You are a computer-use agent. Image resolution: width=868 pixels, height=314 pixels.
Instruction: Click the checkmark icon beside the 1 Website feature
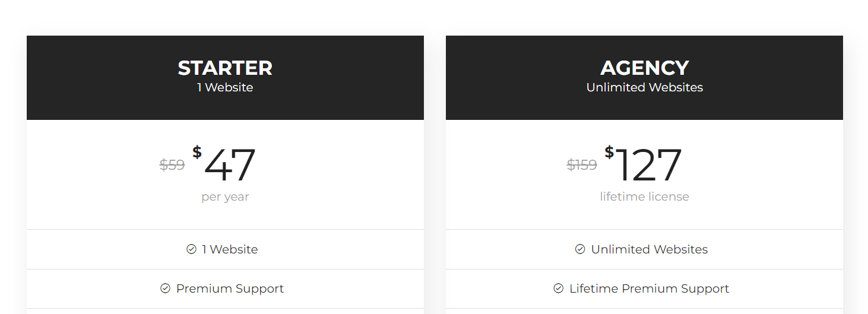tap(191, 249)
